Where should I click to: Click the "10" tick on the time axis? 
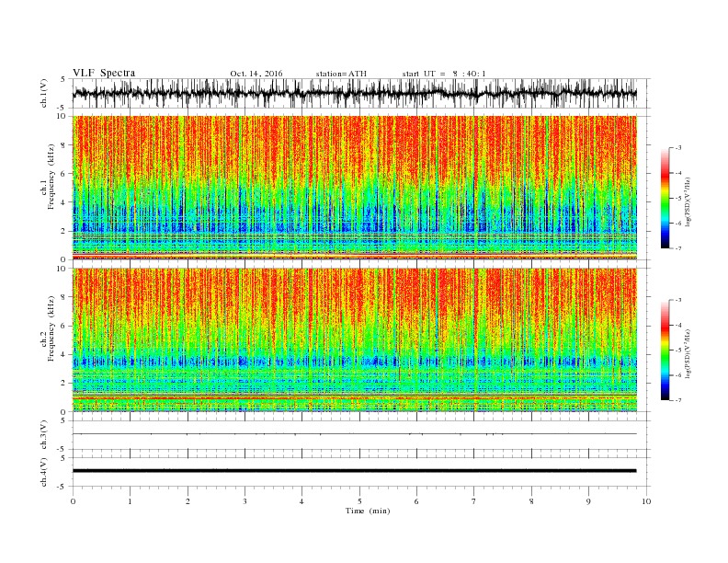tap(646, 501)
